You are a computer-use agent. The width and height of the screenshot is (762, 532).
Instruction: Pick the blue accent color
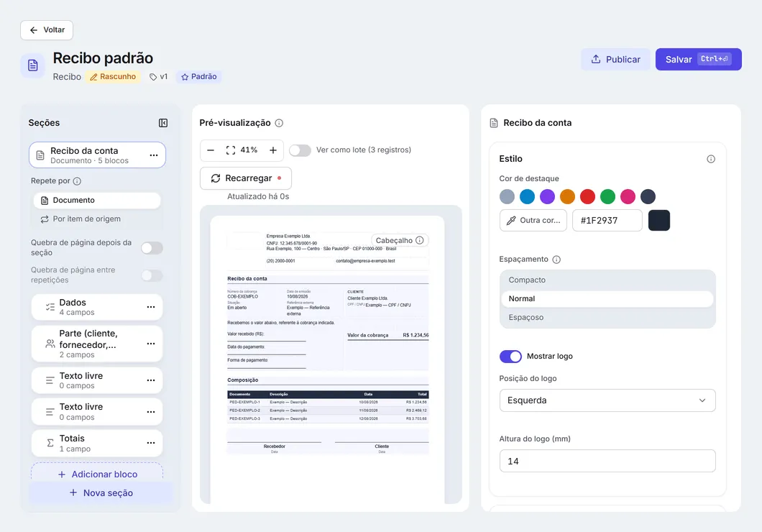point(527,197)
